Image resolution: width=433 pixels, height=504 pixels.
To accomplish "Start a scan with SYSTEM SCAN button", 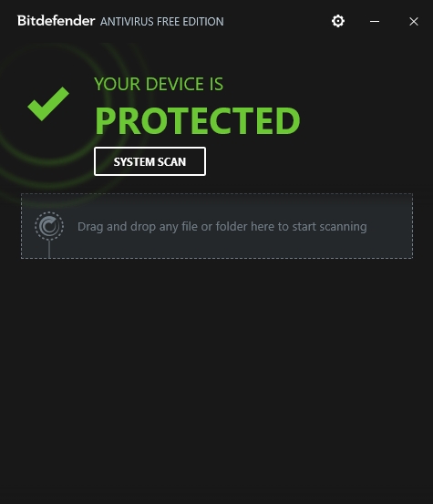I will click(x=149, y=161).
